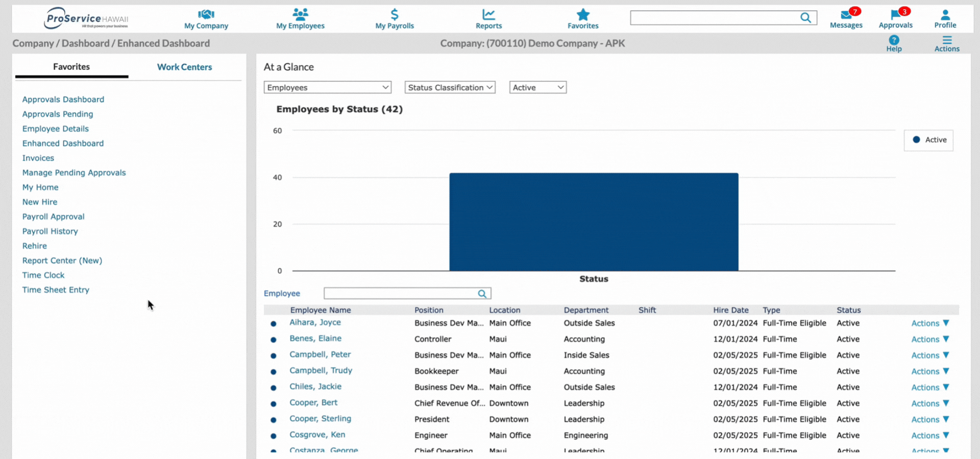
Task: Open Time Sheet Entry link
Action: [x=56, y=290]
